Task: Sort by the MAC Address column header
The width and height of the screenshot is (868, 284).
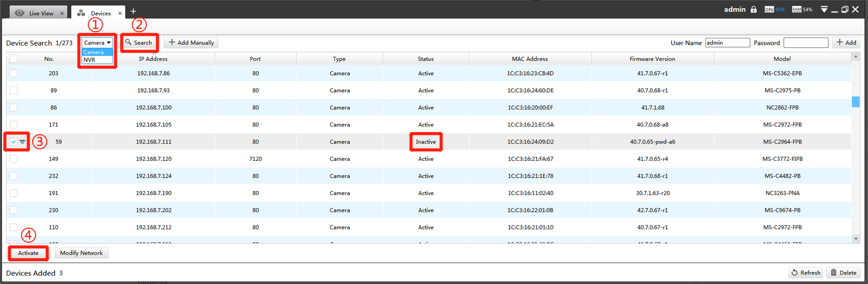Action: (x=530, y=59)
